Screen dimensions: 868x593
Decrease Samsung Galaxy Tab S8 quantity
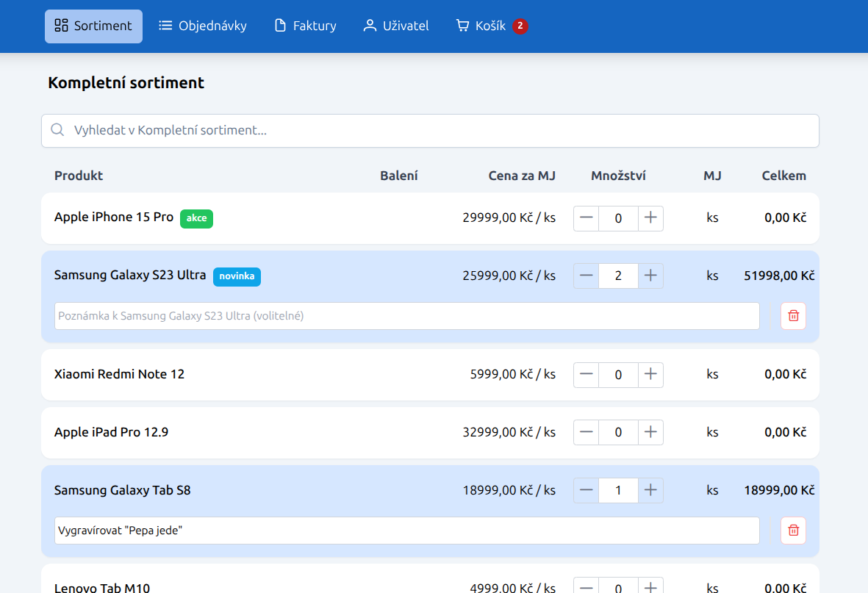[x=586, y=490]
